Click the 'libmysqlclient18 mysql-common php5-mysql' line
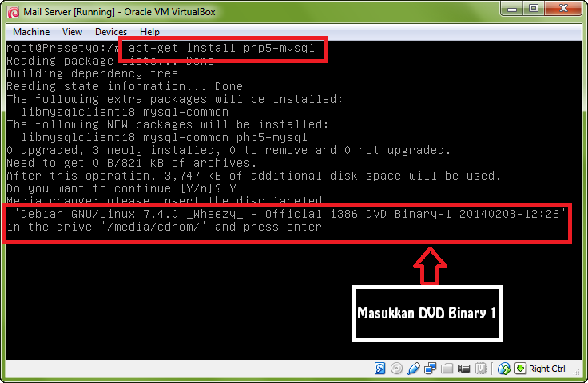This screenshot has height=383, width=588. pyautogui.click(x=165, y=137)
